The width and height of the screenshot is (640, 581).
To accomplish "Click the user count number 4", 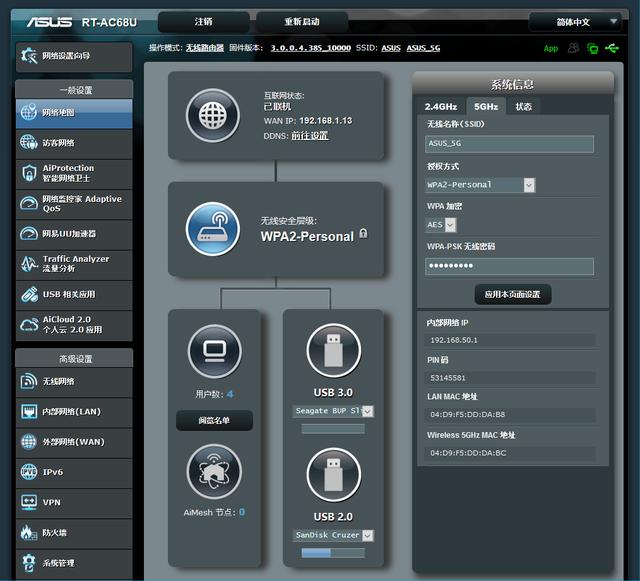I will click(230, 394).
